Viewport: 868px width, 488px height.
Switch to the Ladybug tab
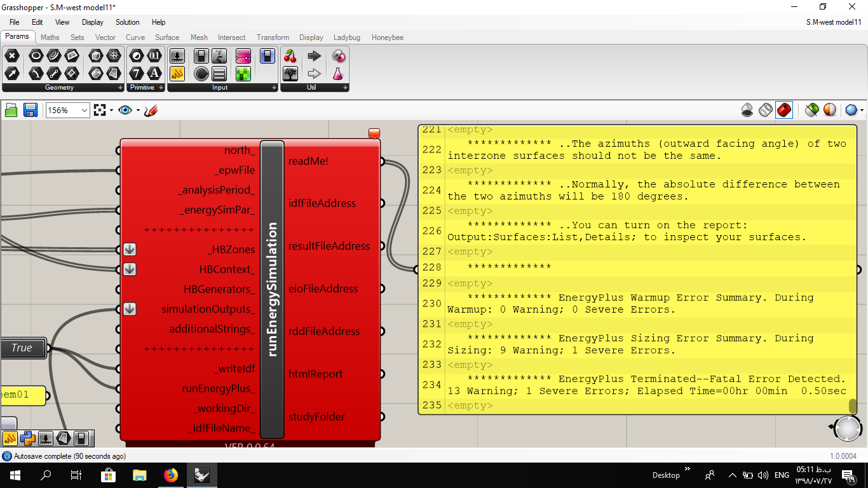(x=347, y=37)
